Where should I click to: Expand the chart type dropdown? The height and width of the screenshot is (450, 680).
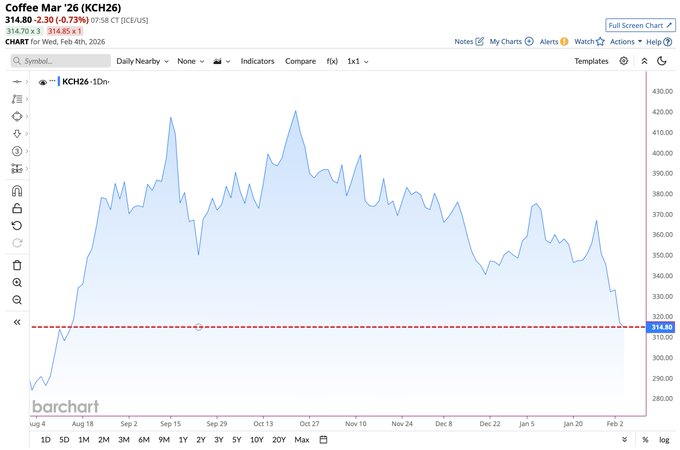pos(222,61)
